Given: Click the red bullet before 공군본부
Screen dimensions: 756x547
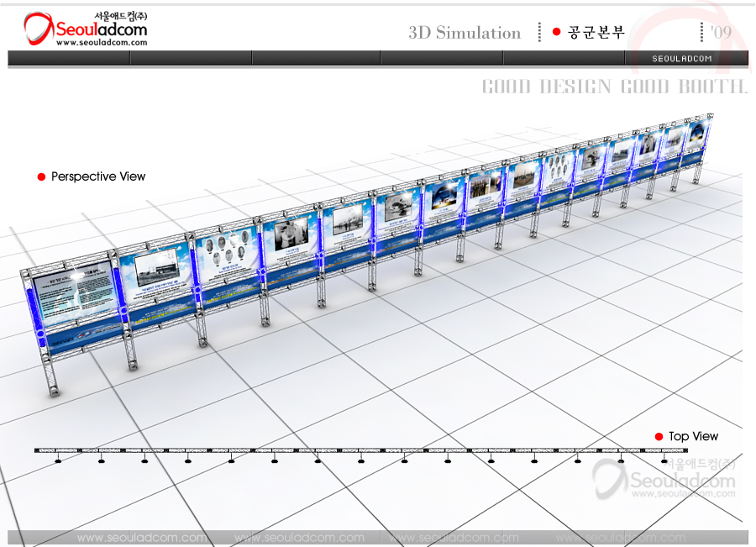Looking at the screenshot, I should 556,32.
